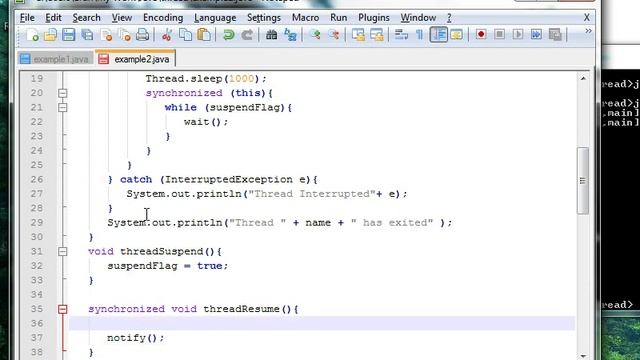Screen dimensions: 640x360
Task: Open the Edit menu
Action: pyautogui.click(x=53, y=18)
